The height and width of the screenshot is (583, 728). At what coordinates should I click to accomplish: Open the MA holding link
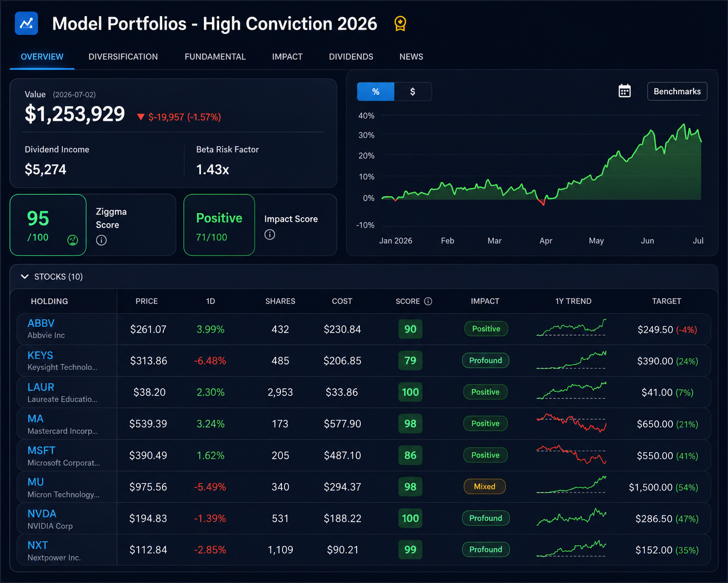point(35,419)
